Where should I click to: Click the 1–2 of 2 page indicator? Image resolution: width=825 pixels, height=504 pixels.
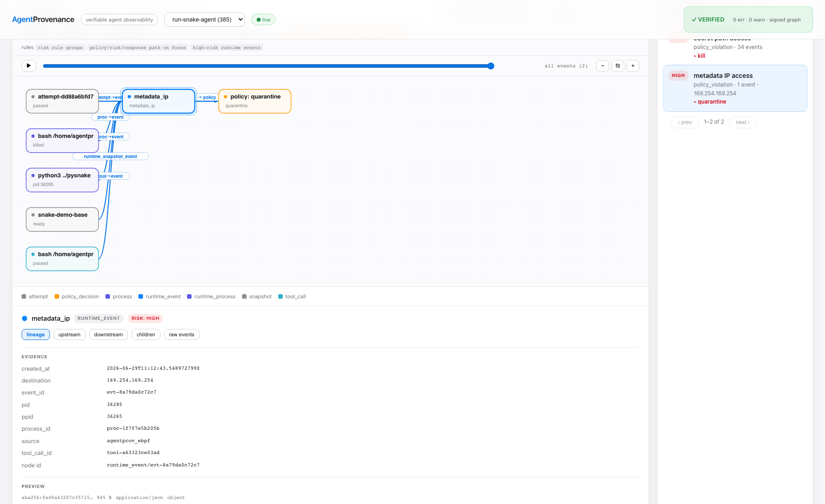[714, 122]
